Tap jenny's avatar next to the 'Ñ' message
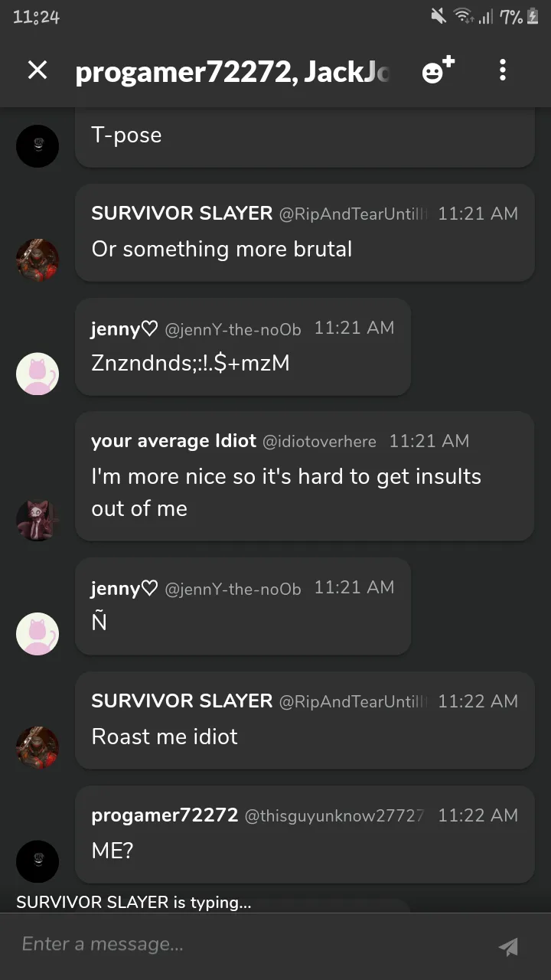The width and height of the screenshot is (551, 980). 37,633
